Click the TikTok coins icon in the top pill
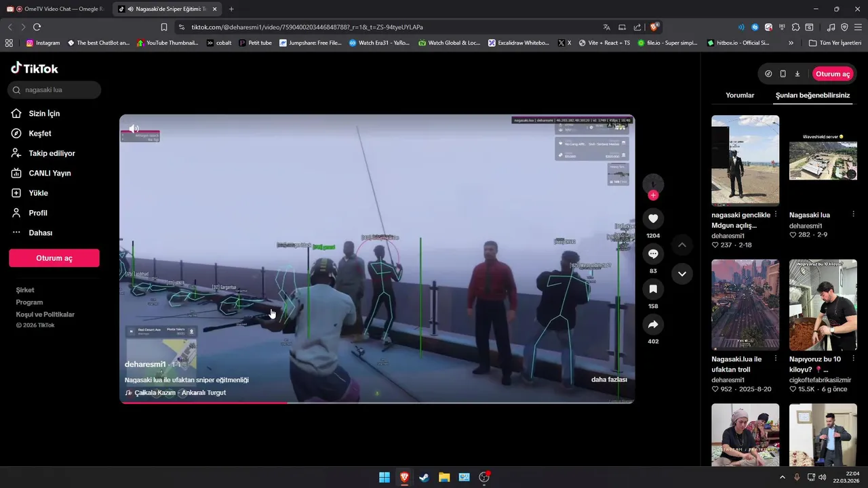This screenshot has height=488, width=868. click(x=768, y=74)
